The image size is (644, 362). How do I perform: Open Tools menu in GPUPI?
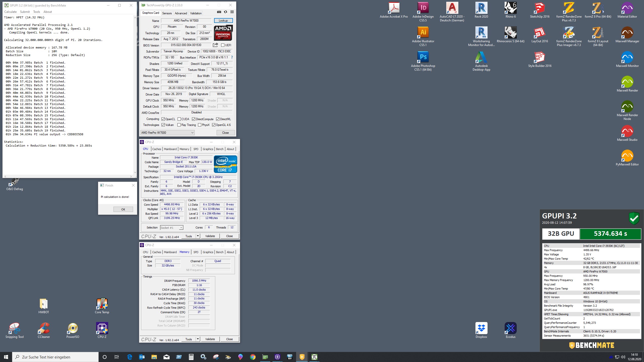(36, 12)
